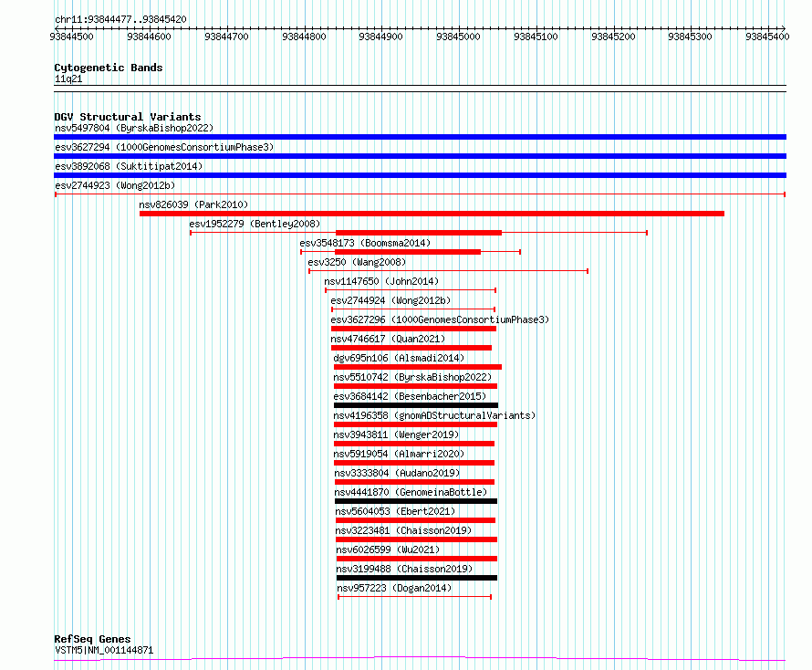
Task: Select the 11q21 band label
Action: (x=68, y=79)
